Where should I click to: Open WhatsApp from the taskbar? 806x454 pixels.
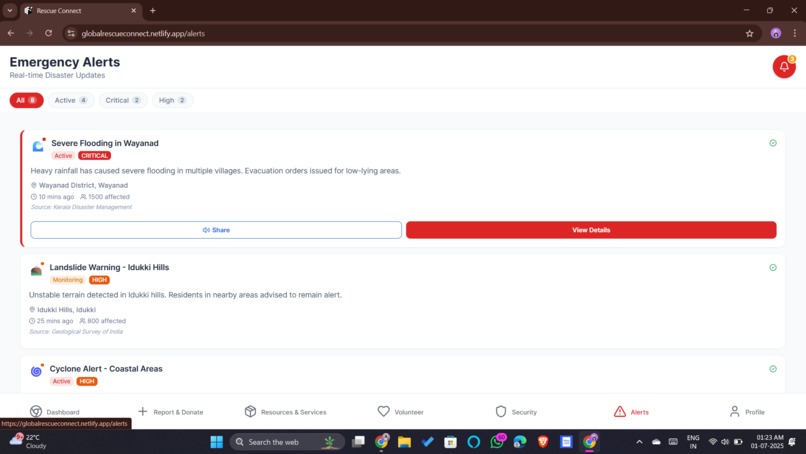point(497,442)
